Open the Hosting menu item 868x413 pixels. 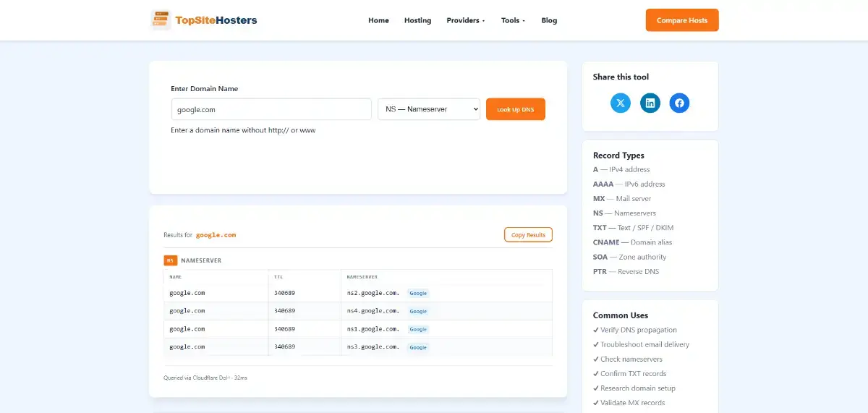click(x=417, y=20)
